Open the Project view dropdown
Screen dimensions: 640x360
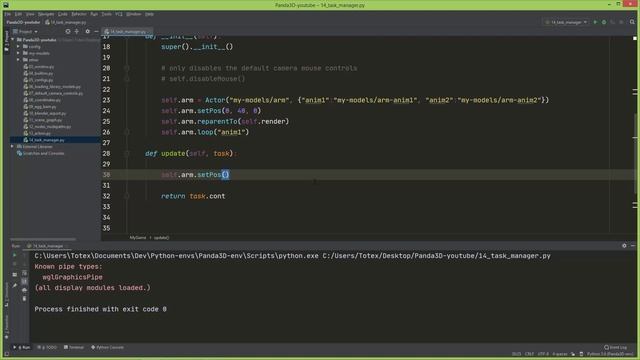click(x=25, y=31)
